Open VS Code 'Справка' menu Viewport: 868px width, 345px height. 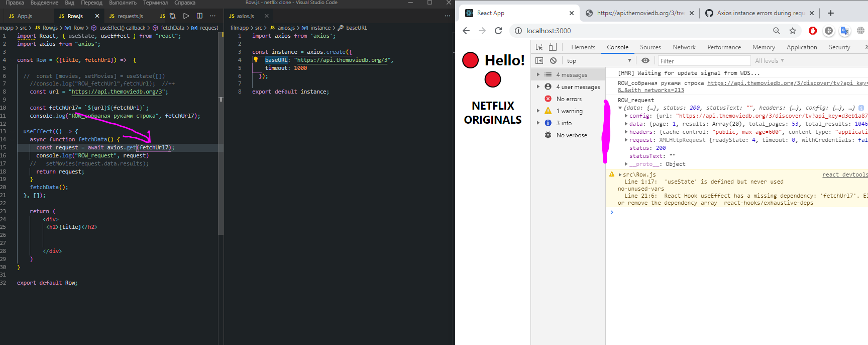185,3
